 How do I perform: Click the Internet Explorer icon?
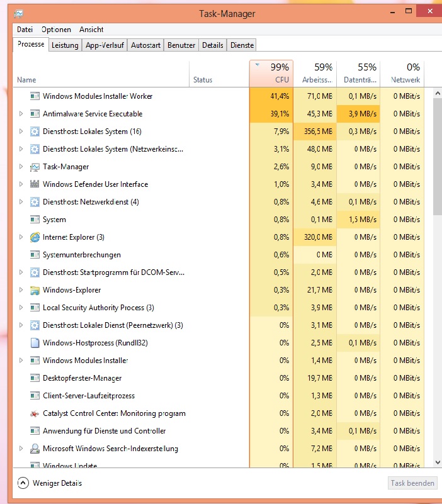[x=35, y=237]
